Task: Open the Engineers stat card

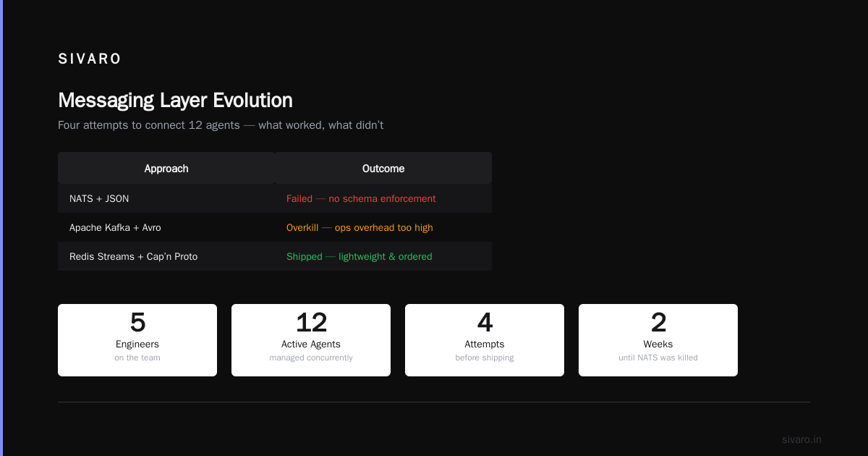Action: pos(137,340)
